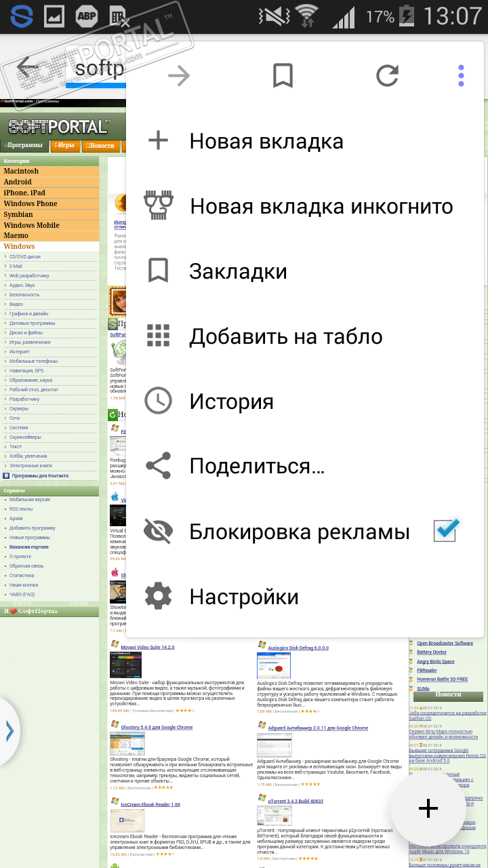This screenshot has width=488, height=868.
Task: Open the iPhone, iPad category
Action: point(24,193)
